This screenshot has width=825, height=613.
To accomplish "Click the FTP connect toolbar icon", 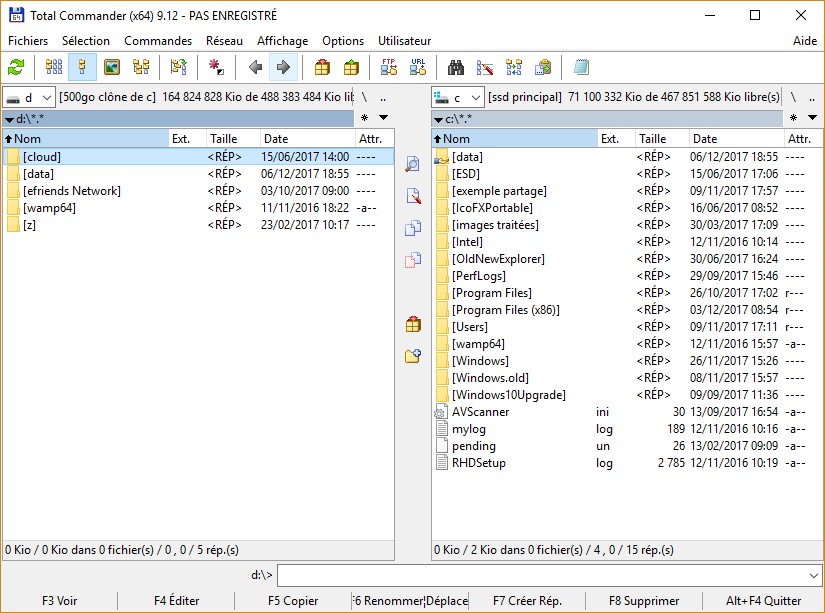I will [x=389, y=67].
